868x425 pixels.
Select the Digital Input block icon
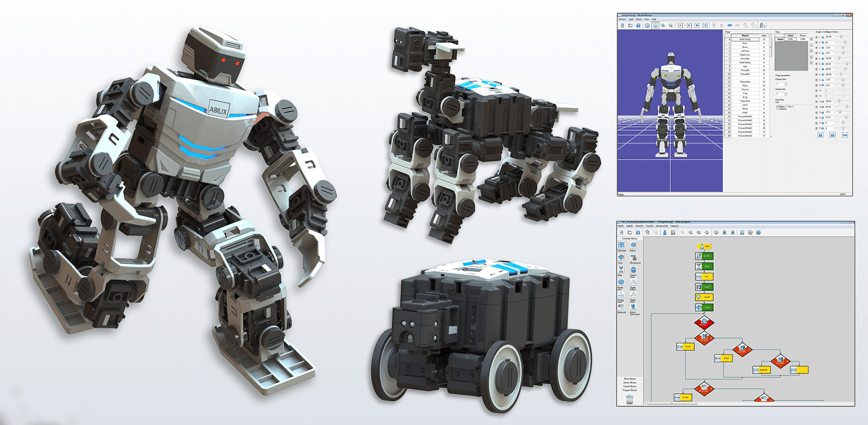[x=634, y=294]
